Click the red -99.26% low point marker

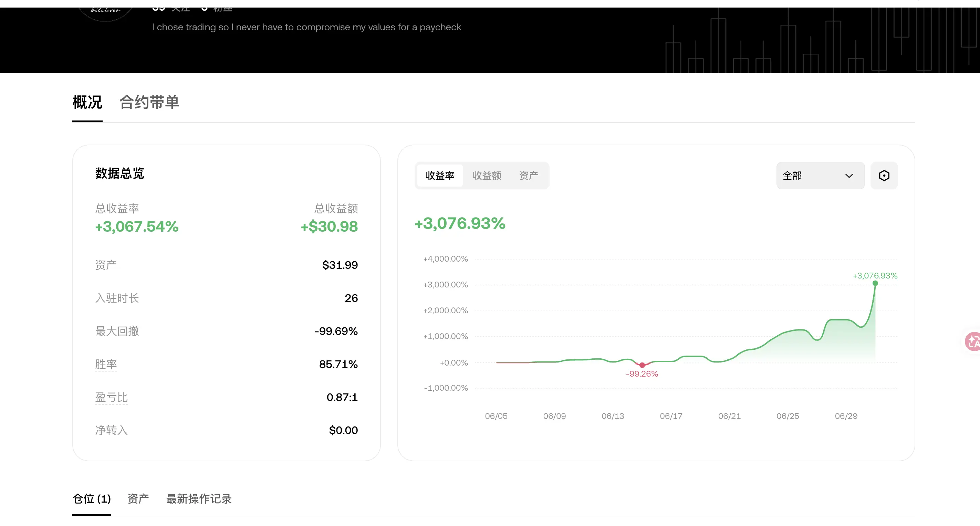[642, 365]
